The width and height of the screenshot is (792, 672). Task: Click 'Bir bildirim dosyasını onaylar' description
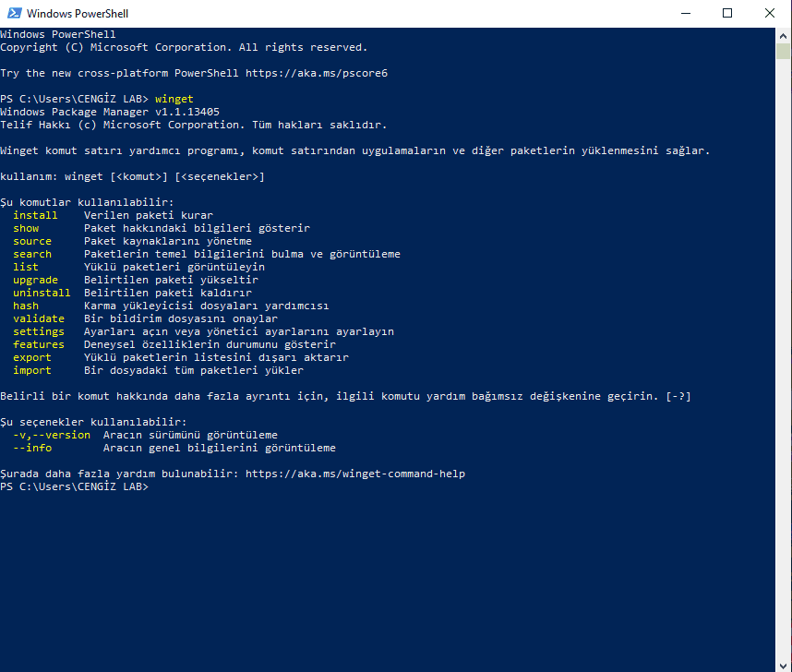tap(181, 318)
